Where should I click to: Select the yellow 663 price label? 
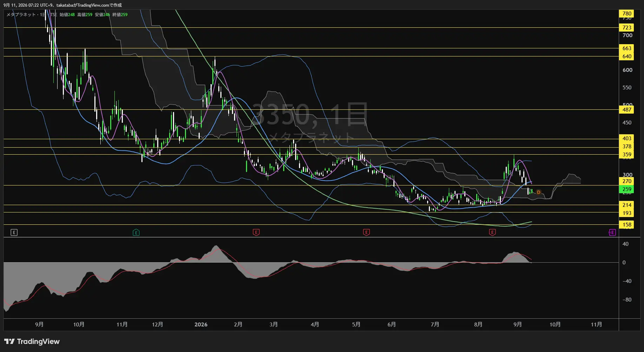[627, 48]
